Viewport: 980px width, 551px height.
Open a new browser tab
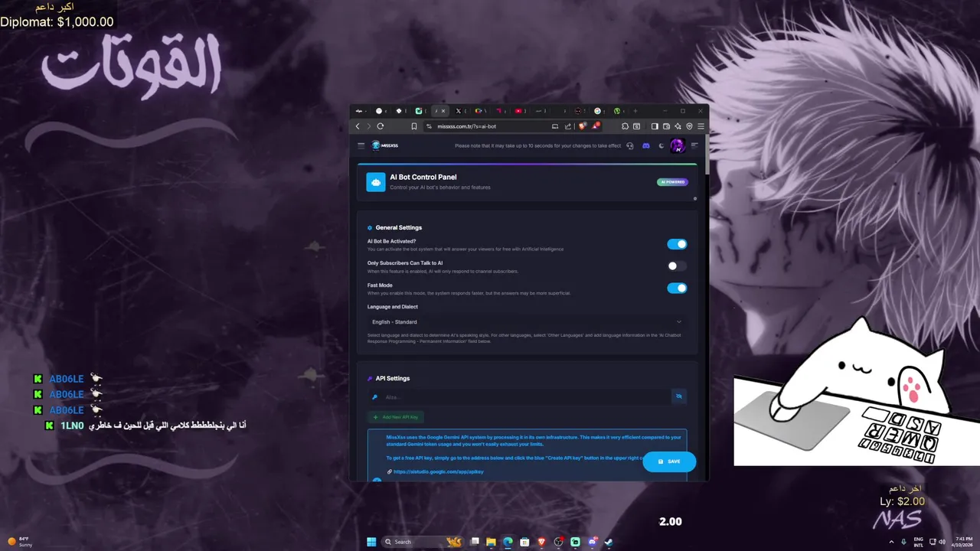coord(635,111)
